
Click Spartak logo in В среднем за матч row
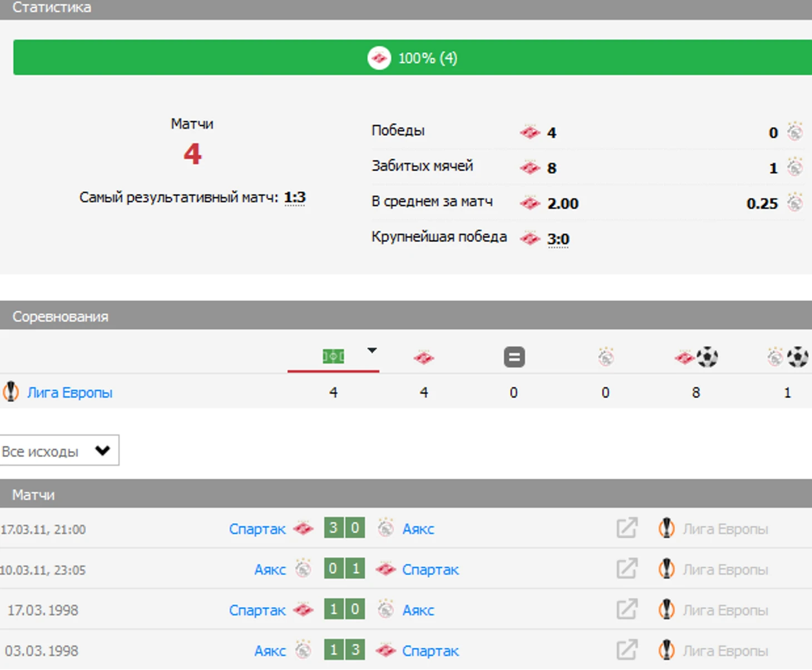click(530, 203)
